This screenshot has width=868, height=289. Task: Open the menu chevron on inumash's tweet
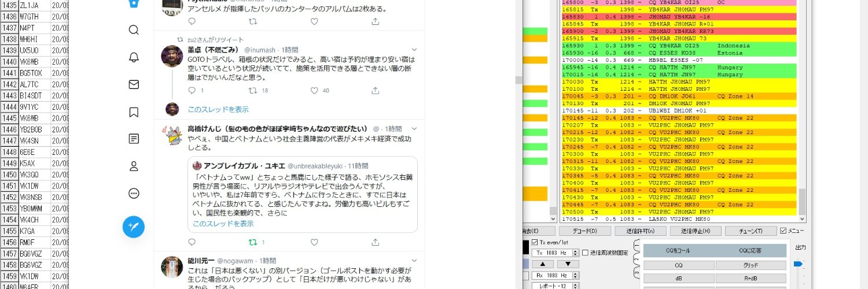[414, 50]
